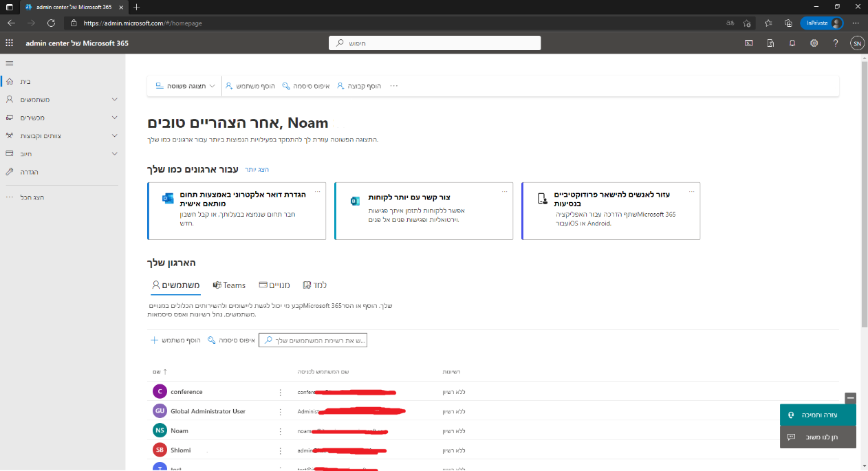Go to Home (בית) in the sidebar
The width and height of the screenshot is (868, 471).
tap(63, 81)
